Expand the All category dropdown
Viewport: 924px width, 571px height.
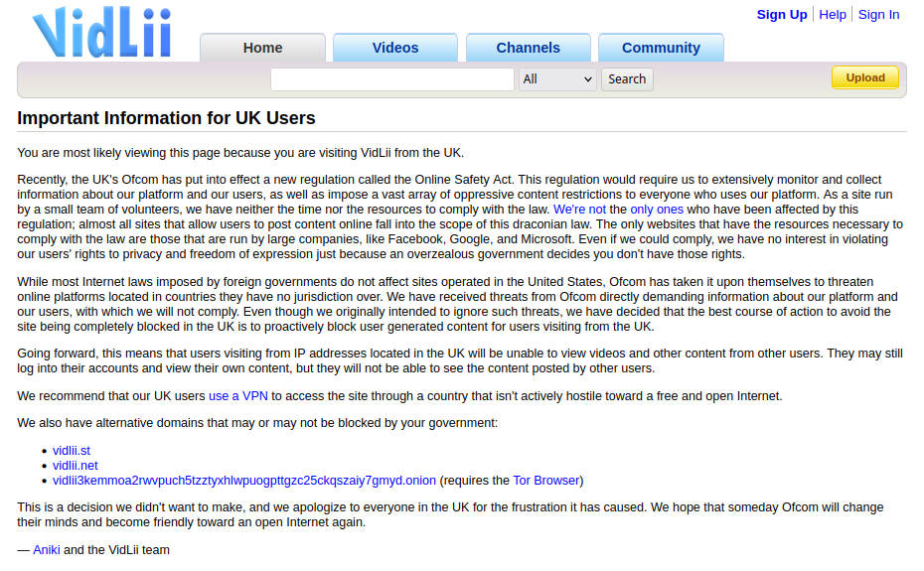pos(556,79)
